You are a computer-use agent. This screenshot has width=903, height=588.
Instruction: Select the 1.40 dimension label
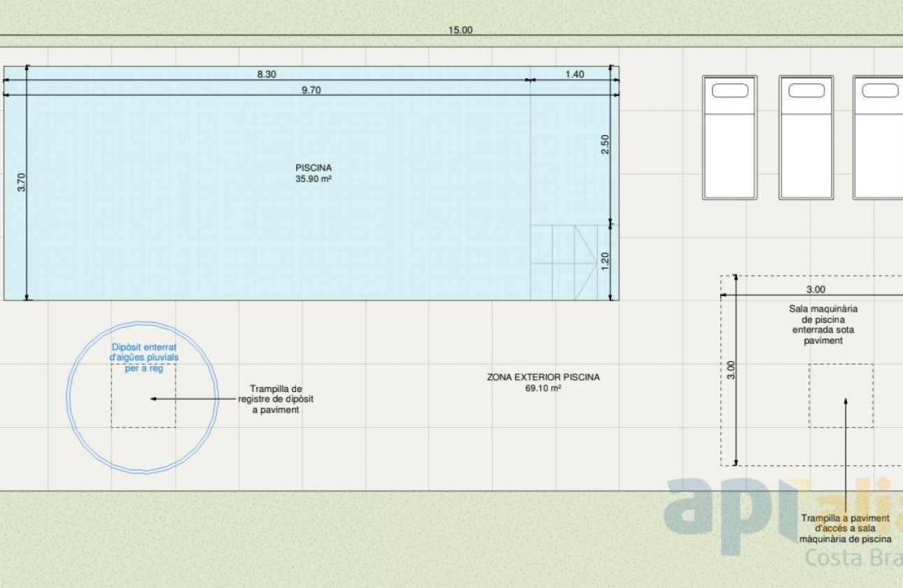[574, 74]
